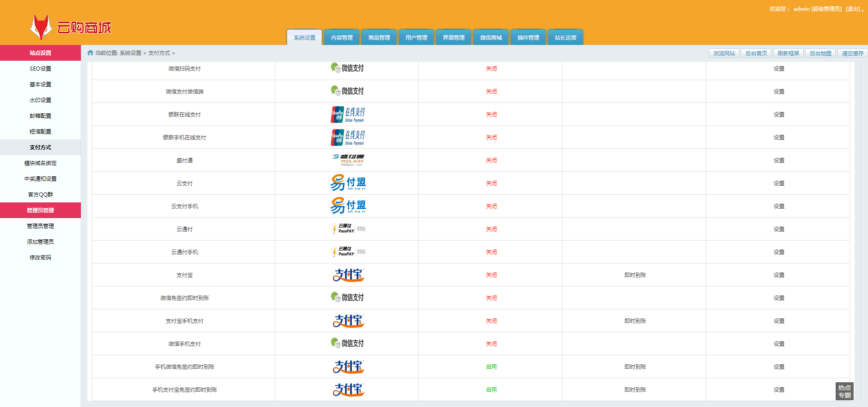Click the home icon in breadcrumb
This screenshot has height=407, width=868.
90,53
